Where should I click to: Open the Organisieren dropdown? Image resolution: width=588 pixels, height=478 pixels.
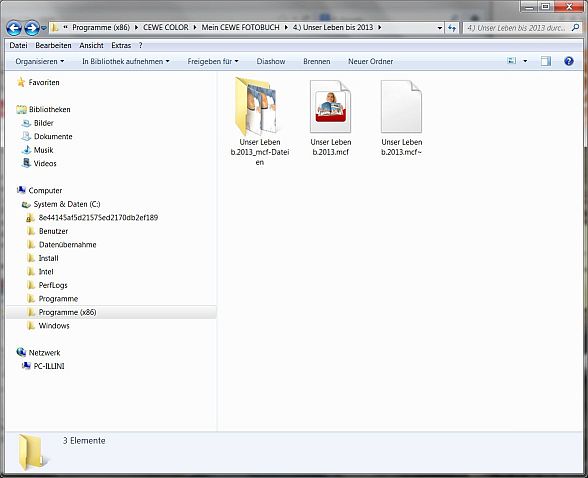[x=39, y=61]
